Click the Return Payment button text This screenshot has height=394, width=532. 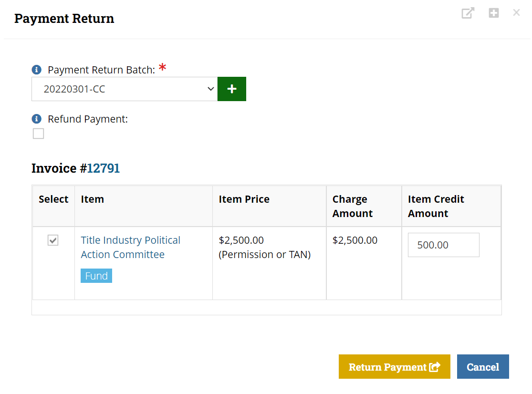coord(387,367)
